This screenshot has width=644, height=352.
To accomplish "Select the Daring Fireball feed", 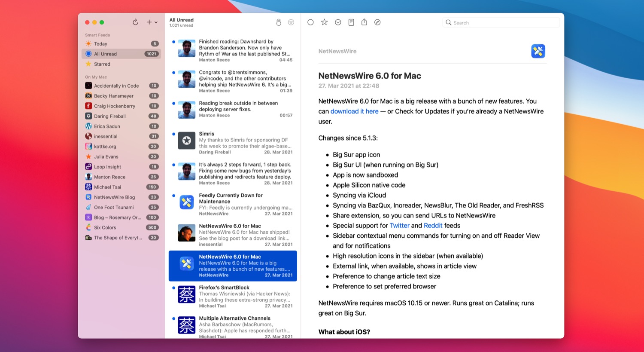I will coord(110,116).
